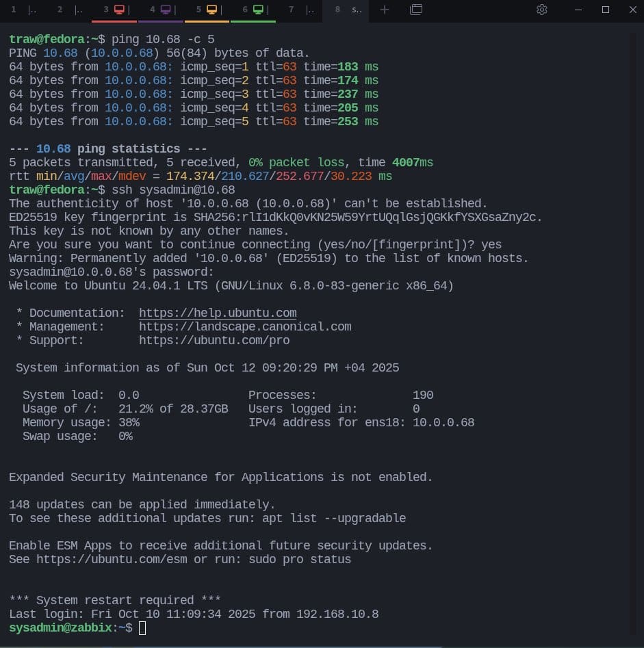Click the orange monitor icon on tab 5
This screenshot has width=644, height=648.
pyautogui.click(x=211, y=10)
